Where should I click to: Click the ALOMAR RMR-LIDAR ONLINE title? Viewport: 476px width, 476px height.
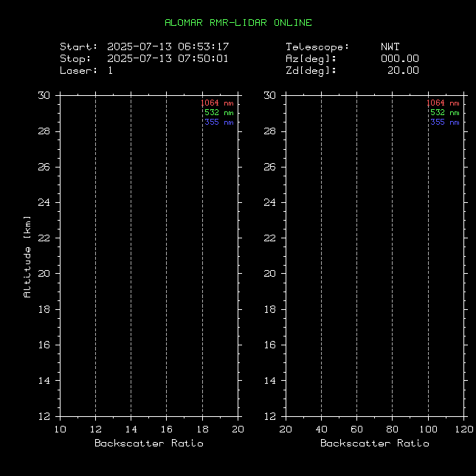238,23
